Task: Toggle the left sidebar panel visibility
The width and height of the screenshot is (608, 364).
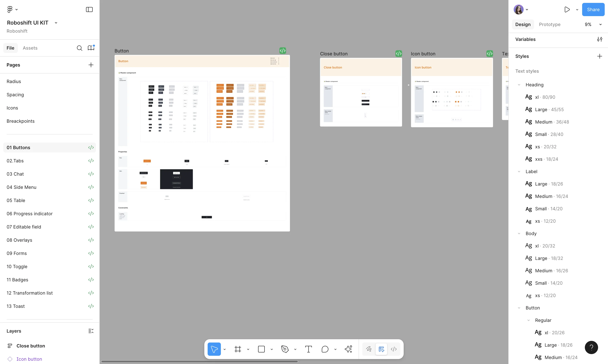Action: [89, 10]
